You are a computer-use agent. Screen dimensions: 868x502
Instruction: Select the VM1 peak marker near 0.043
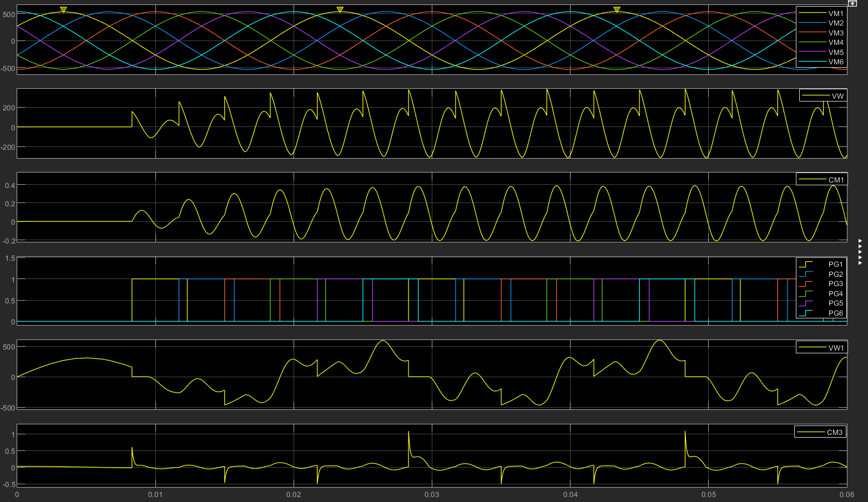pyautogui.click(x=617, y=9)
